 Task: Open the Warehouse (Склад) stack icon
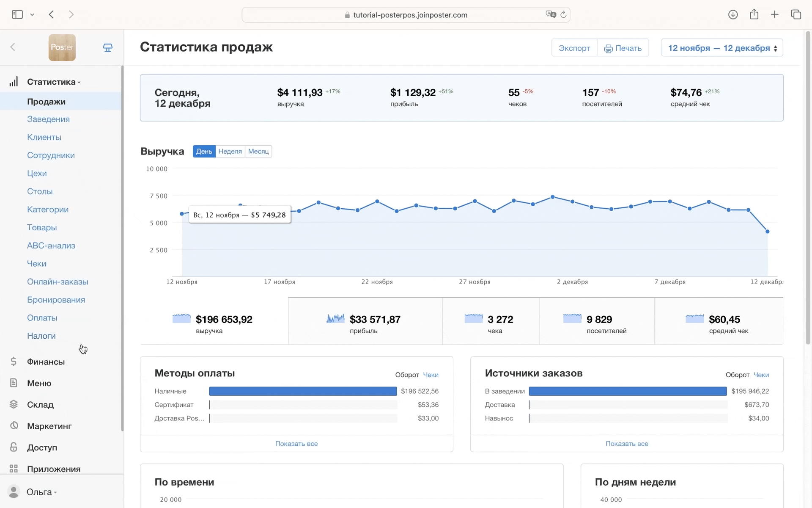[14, 404]
